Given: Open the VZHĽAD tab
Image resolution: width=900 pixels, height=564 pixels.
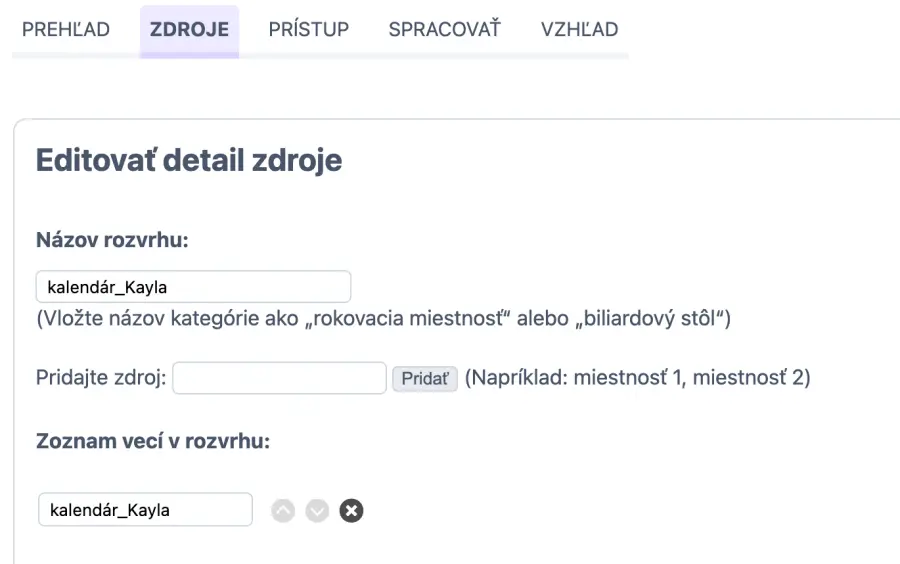Looking at the screenshot, I should point(579,29).
